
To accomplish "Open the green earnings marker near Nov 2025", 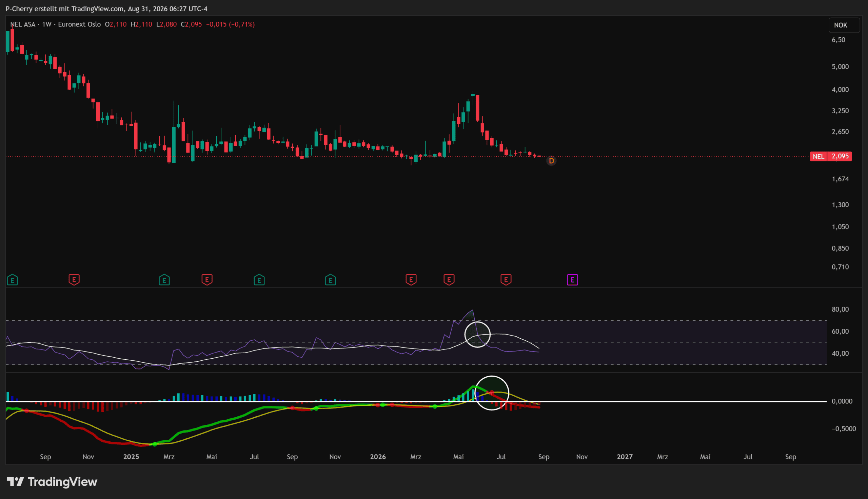I will pos(330,280).
